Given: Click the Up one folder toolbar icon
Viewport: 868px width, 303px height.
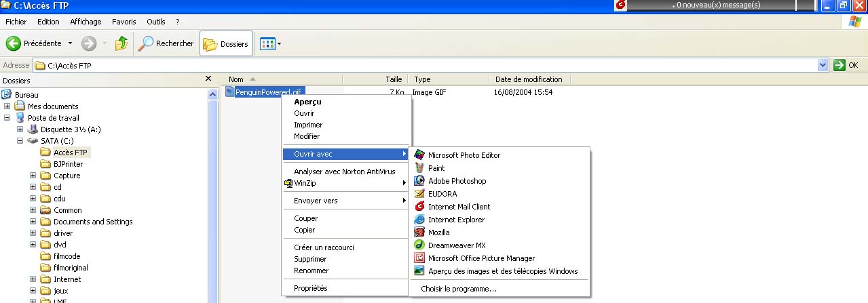Looking at the screenshot, I should pyautogui.click(x=121, y=44).
